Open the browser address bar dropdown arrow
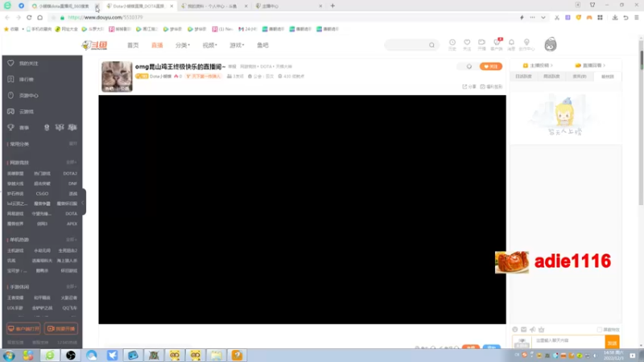The image size is (644, 362). click(543, 18)
